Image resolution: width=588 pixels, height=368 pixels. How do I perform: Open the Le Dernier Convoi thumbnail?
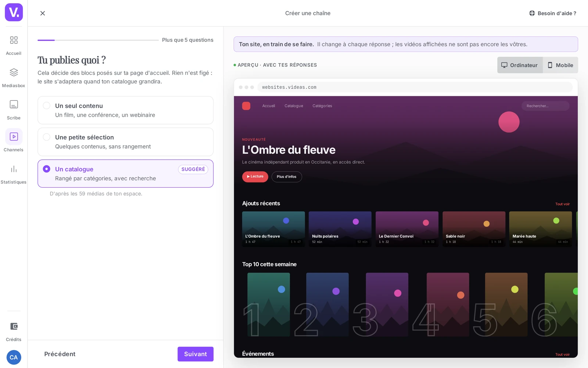(x=407, y=229)
